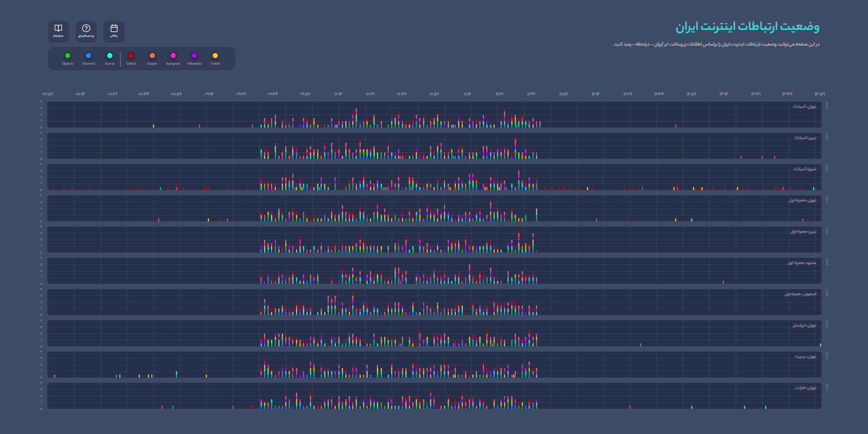Open options menu for تهران-همراه اول row
868x434 pixels.
pos(827,200)
